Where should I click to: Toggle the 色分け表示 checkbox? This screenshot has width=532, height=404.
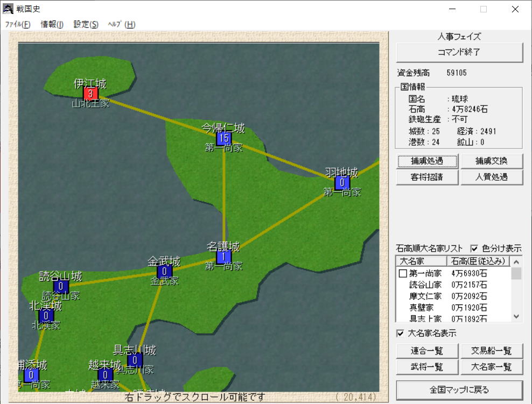474,249
